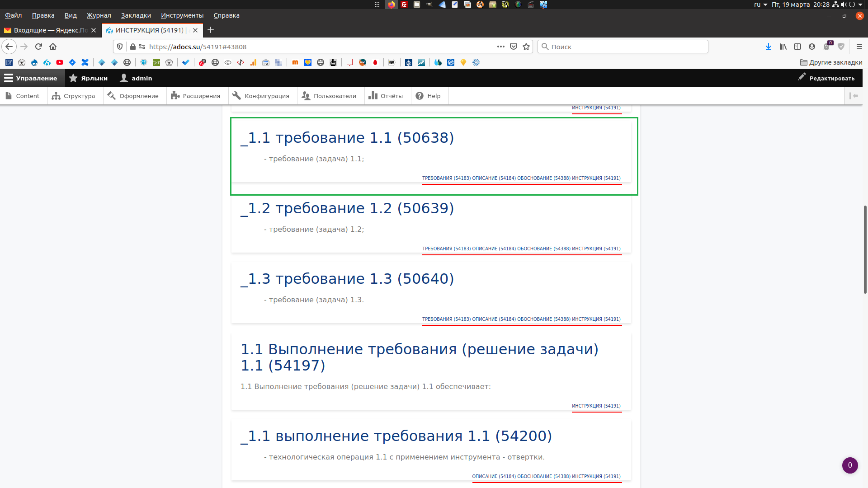Open heading _1.3 требование 1.3 (50640)
This screenshot has height=488, width=868.
[x=347, y=279]
